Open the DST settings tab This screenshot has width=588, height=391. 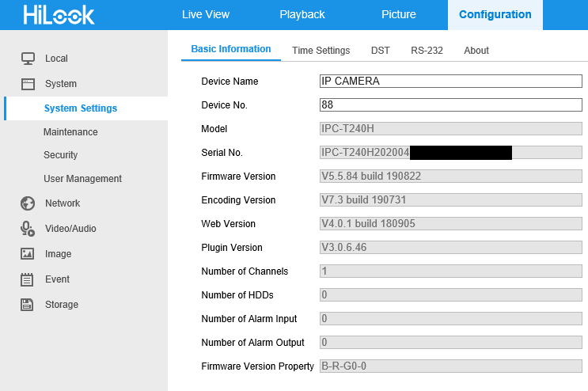pyautogui.click(x=380, y=51)
